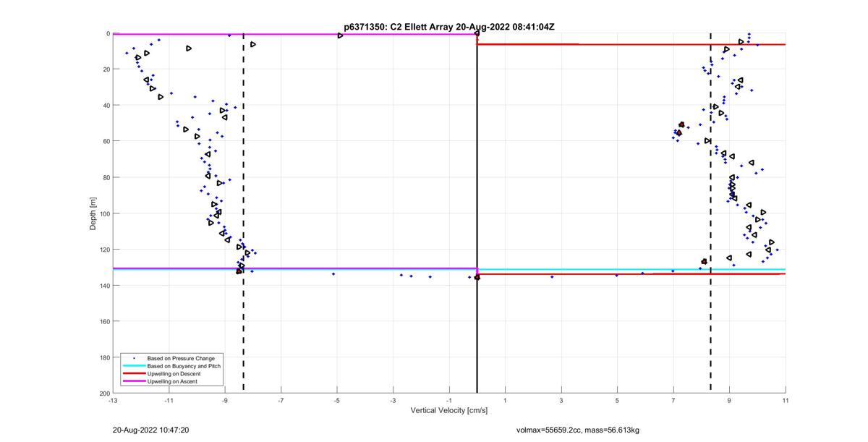
Task: Click y-axis tick label '180'
Action: click(104, 357)
